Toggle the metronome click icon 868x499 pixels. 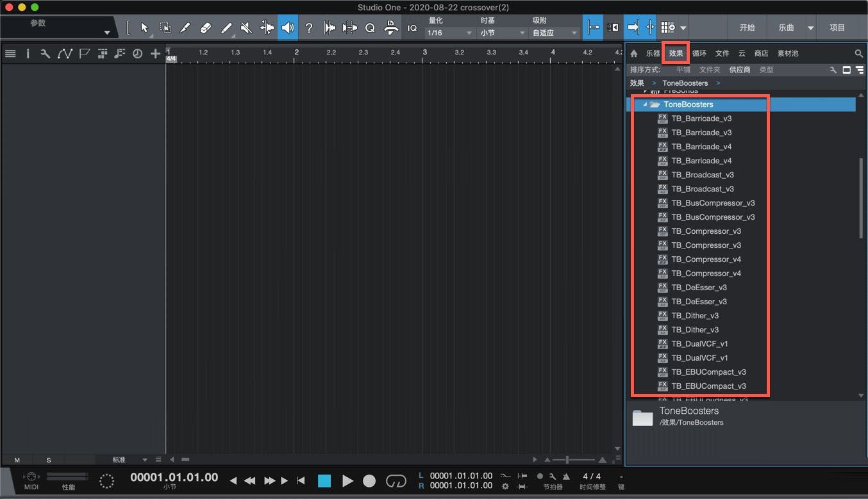[566, 476]
